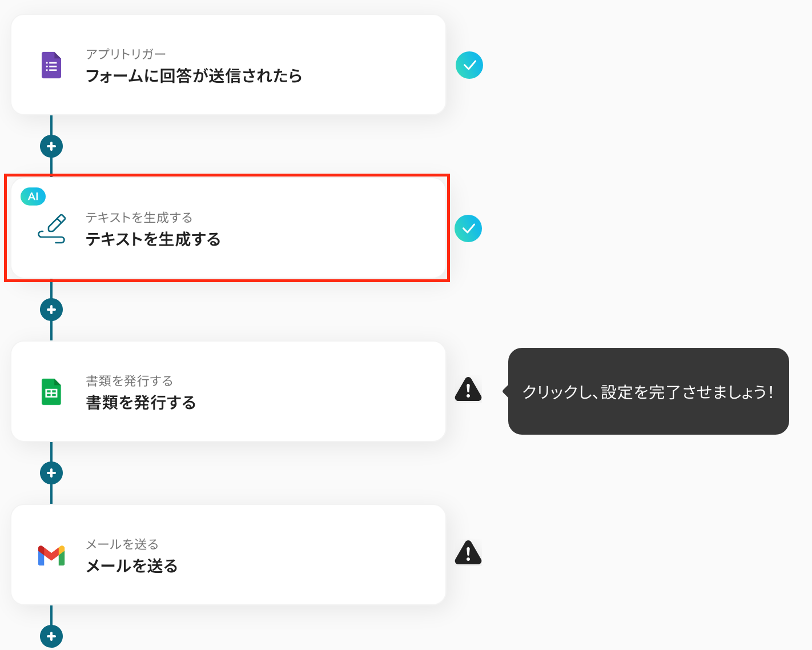Viewport: 812px width, 650px height.
Task: Click checkmark beside text generation step
Action: pyautogui.click(x=468, y=228)
